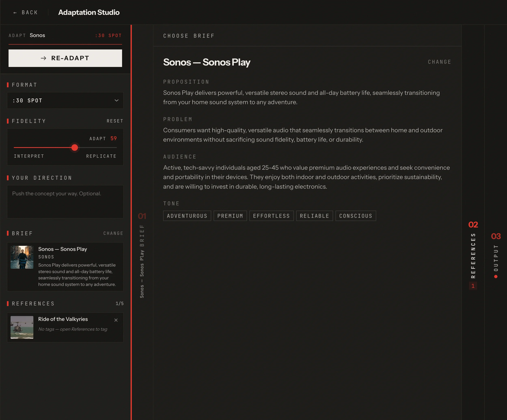Select the EFFORTLESS tone tag

(271, 216)
